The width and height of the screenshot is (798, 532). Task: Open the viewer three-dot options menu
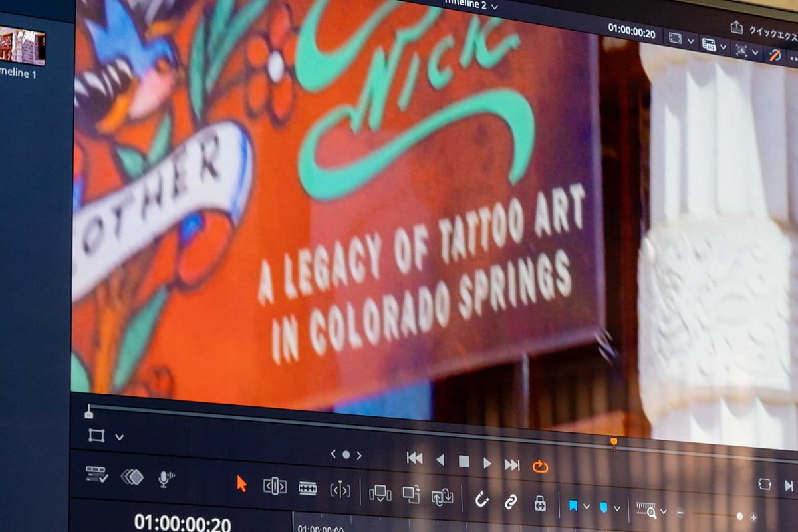(x=793, y=58)
